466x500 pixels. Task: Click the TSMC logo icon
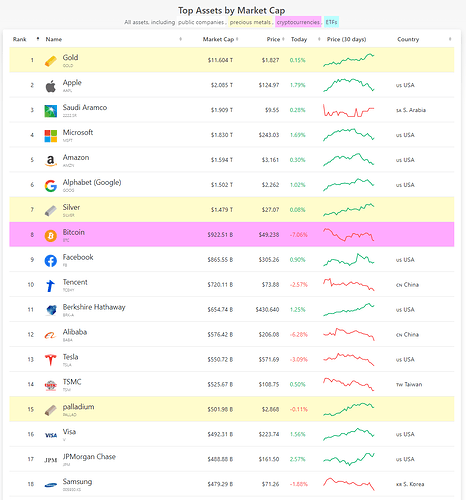(x=51, y=385)
